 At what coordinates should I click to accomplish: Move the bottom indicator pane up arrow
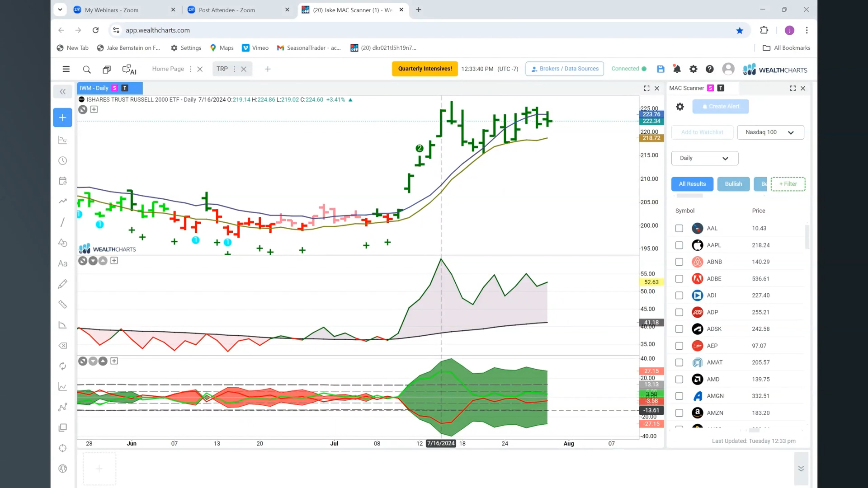[x=103, y=361]
